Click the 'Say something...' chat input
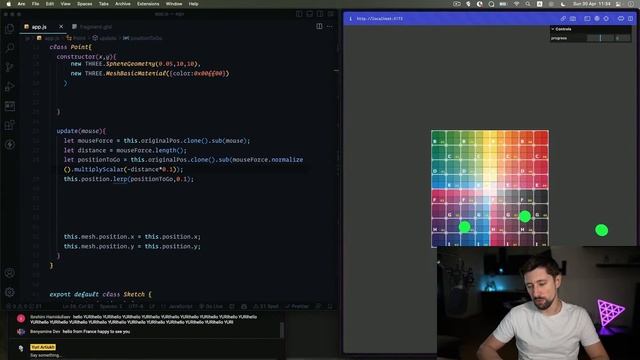Screen dimensions: 640x360 click(x=46, y=355)
